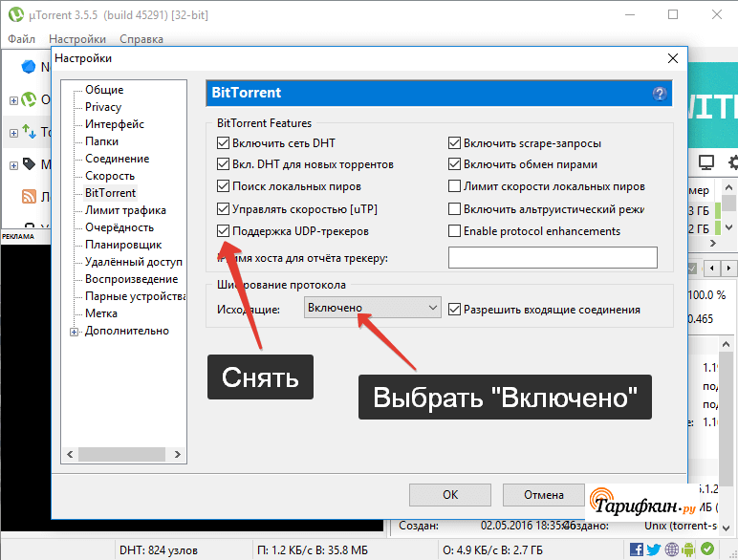The width and height of the screenshot is (738, 560).
Task: Expand the uTorrent sidebar node plus sign
Action: click(x=13, y=100)
